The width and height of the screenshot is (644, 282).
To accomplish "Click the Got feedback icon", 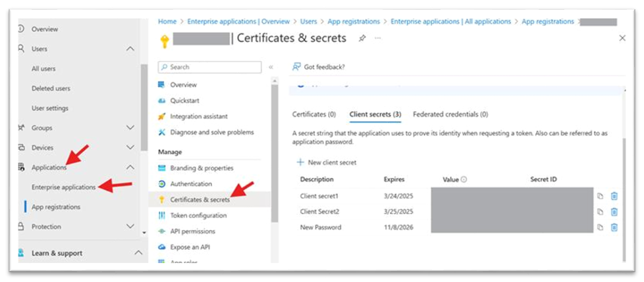I will click(x=296, y=67).
